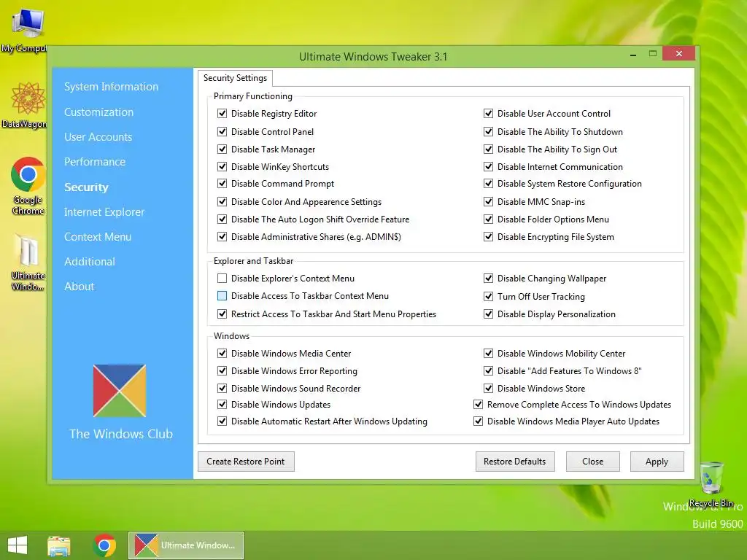Uncheck Disable Command Prompt
The image size is (747, 560).
coord(222,183)
